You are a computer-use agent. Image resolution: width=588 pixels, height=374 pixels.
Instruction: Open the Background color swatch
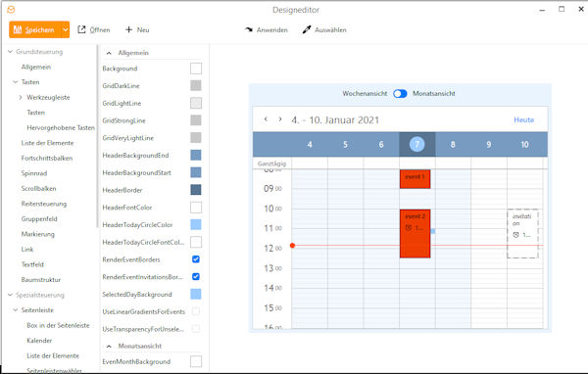[x=196, y=69]
